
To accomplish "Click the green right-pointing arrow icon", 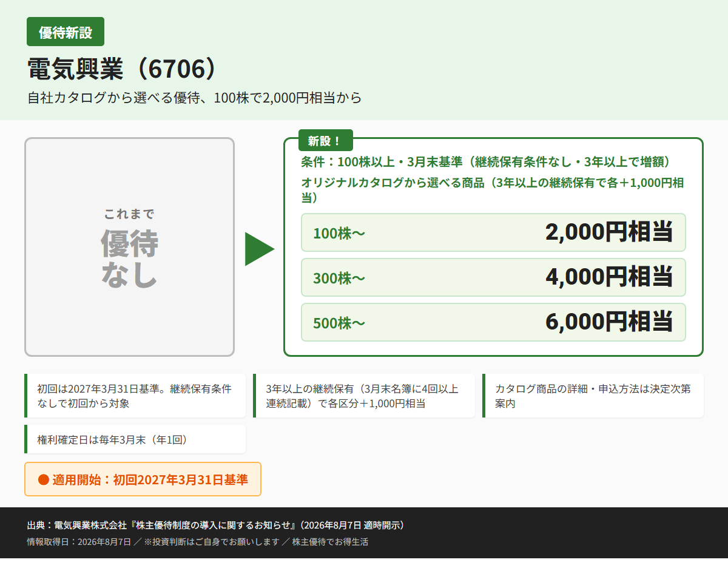I will (260, 249).
